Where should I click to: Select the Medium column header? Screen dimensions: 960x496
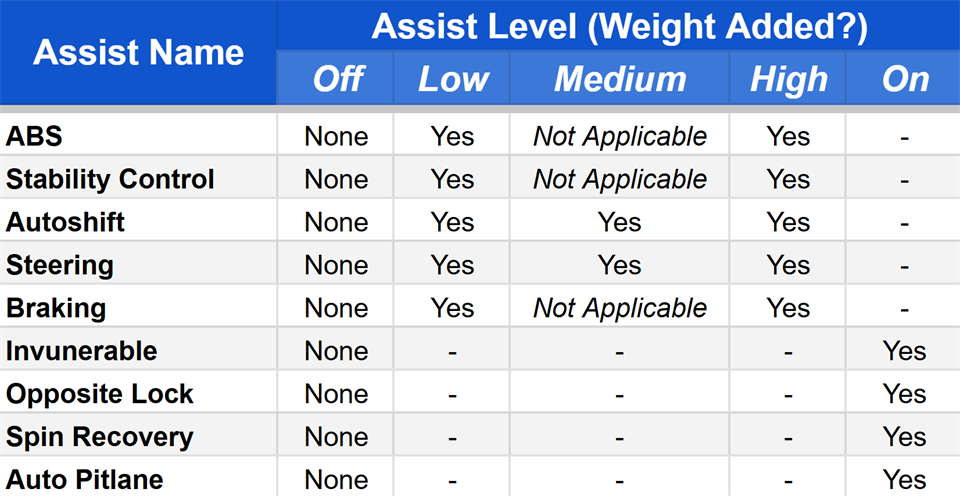[620, 78]
